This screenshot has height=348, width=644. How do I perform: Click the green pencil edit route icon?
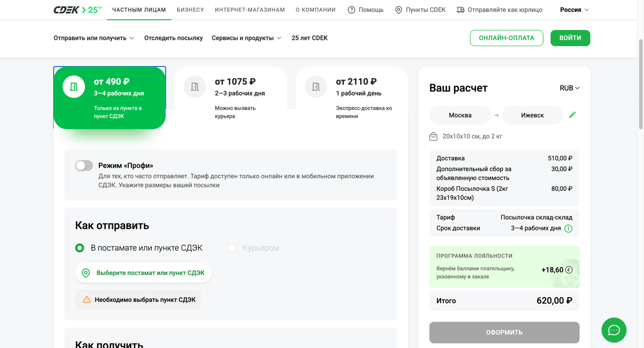pyautogui.click(x=573, y=115)
